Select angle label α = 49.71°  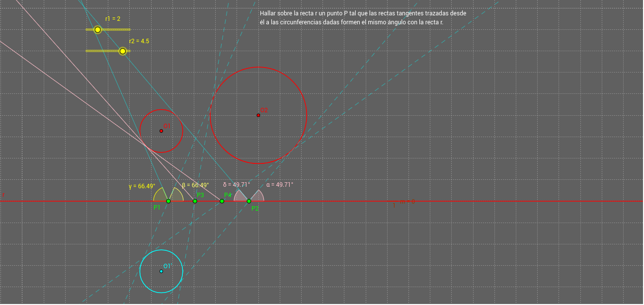click(280, 184)
